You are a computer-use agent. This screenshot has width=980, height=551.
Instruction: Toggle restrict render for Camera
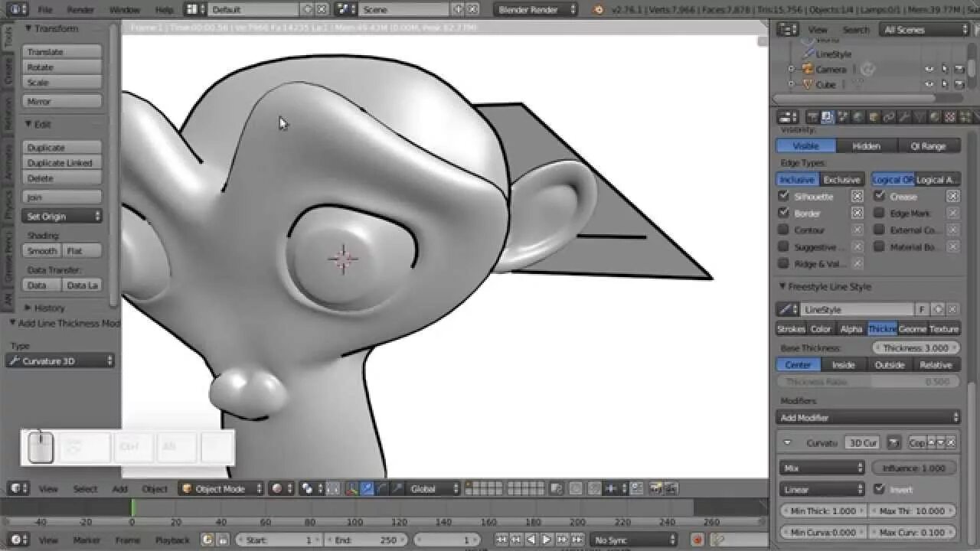(x=959, y=69)
